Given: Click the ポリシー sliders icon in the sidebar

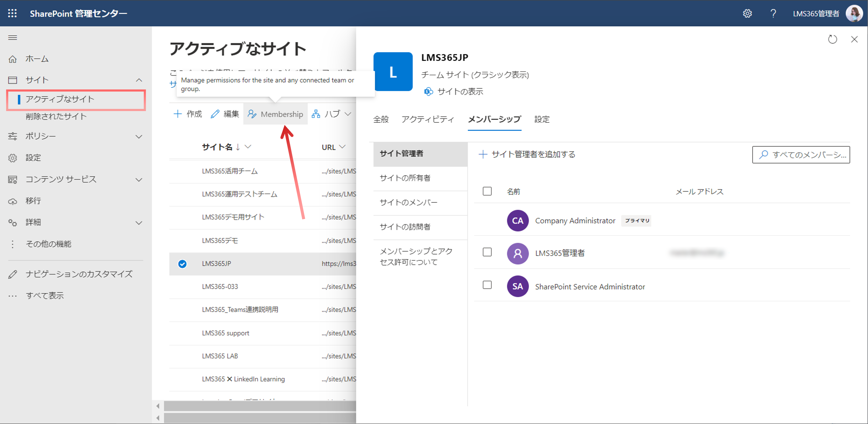Looking at the screenshot, I should (x=12, y=136).
